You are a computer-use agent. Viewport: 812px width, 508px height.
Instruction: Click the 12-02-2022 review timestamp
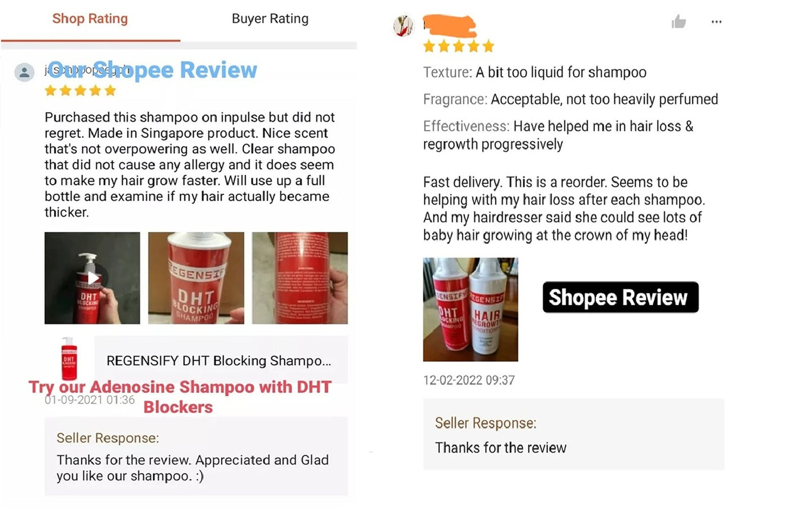pyautogui.click(x=469, y=380)
